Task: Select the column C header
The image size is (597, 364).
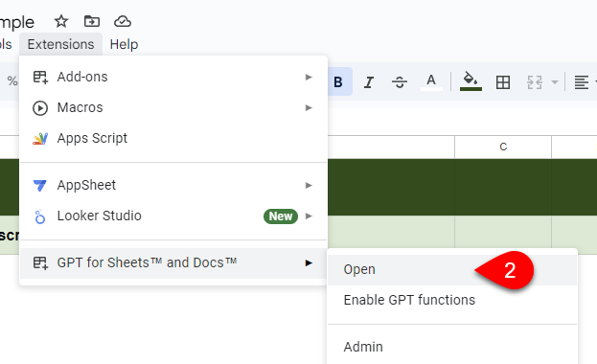Action: [503, 147]
